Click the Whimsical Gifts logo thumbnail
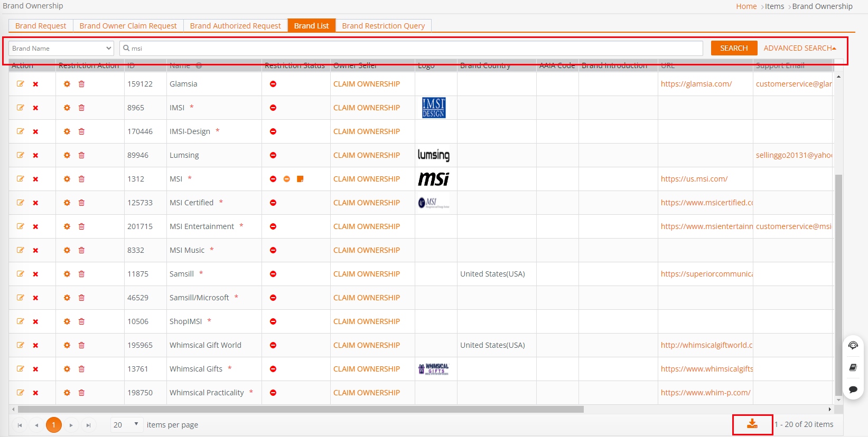 coord(433,369)
